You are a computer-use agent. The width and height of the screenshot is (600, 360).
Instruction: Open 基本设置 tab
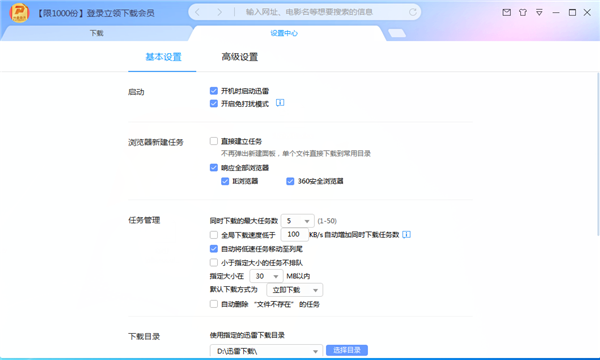[163, 57]
